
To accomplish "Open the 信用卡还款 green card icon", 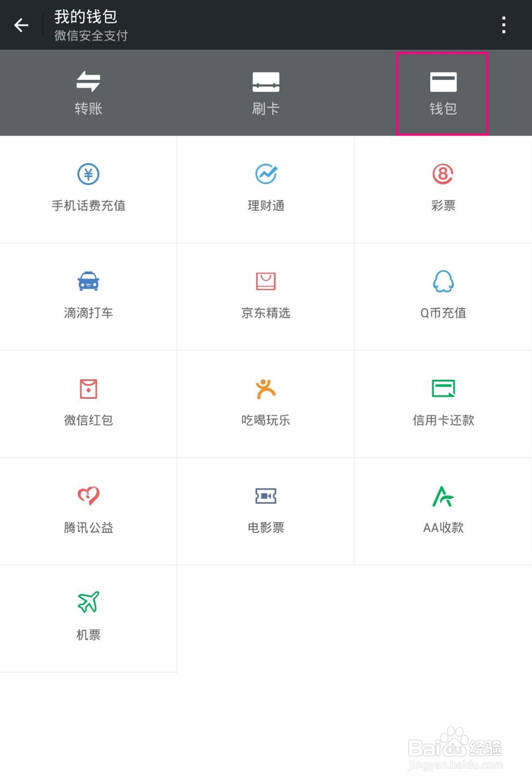I will (443, 389).
